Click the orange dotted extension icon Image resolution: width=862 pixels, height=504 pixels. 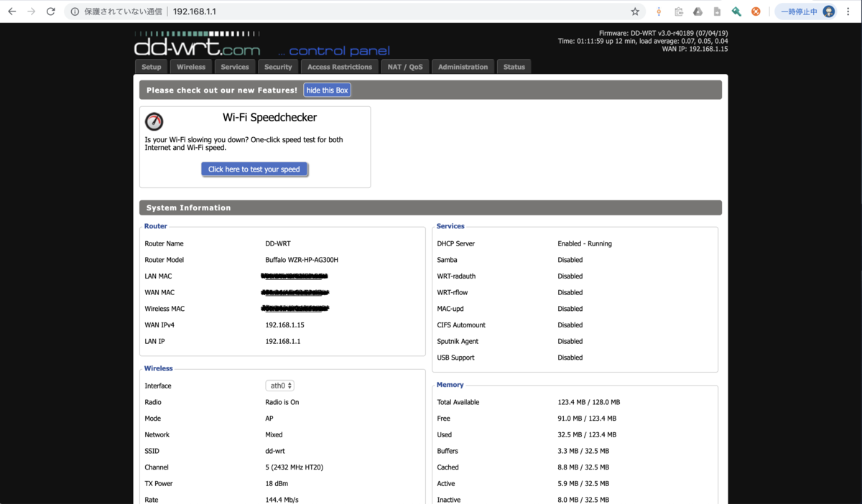point(659,11)
